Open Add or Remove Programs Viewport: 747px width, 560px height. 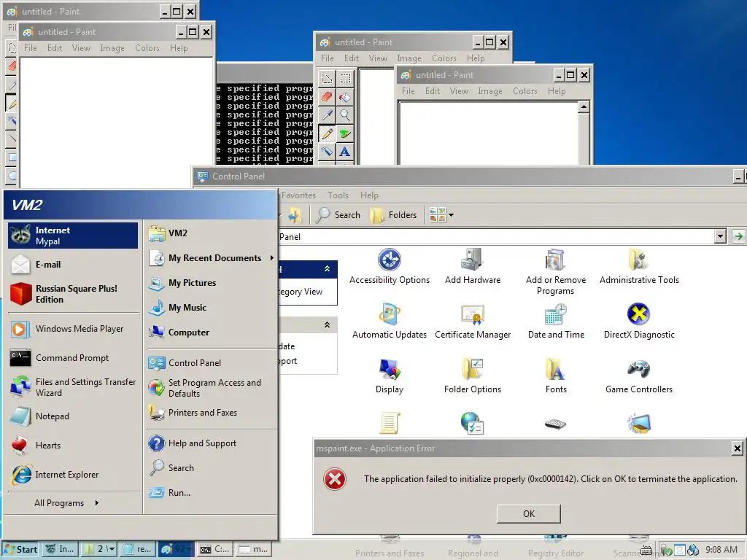point(555,272)
